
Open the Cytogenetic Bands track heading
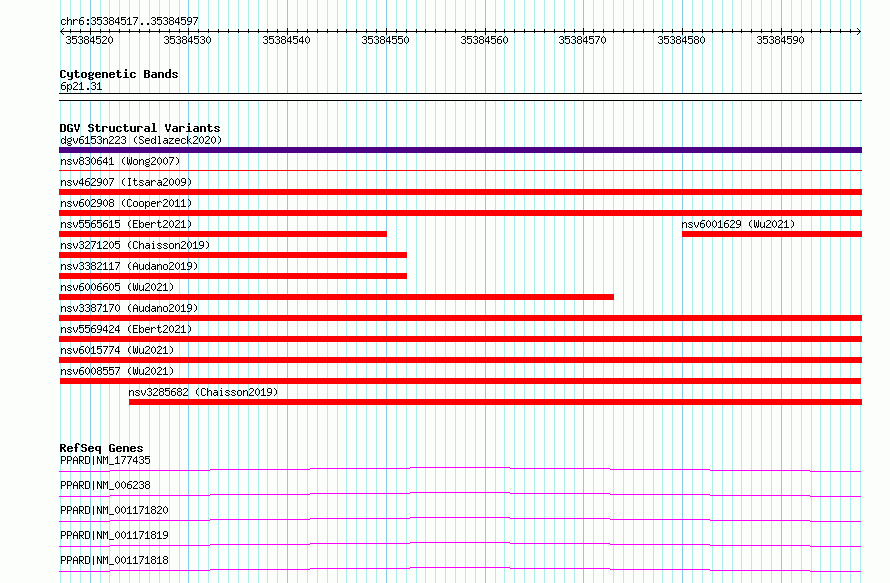(119, 74)
